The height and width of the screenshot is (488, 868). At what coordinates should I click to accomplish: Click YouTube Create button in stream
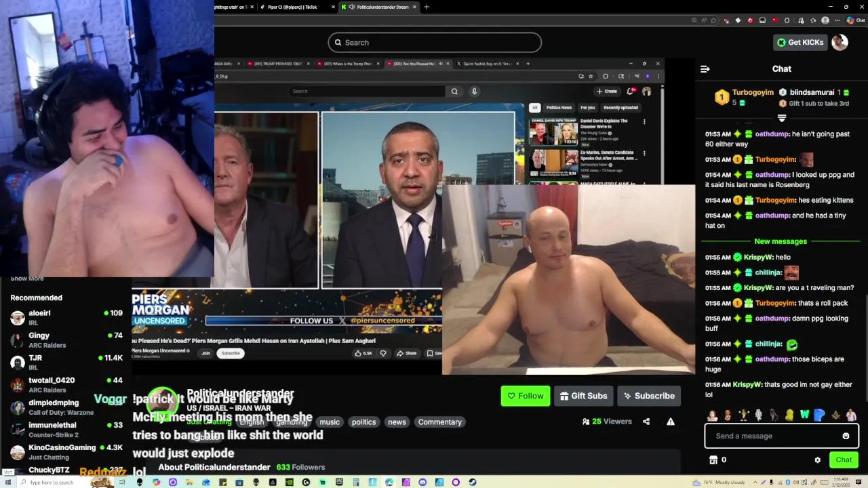coord(607,91)
